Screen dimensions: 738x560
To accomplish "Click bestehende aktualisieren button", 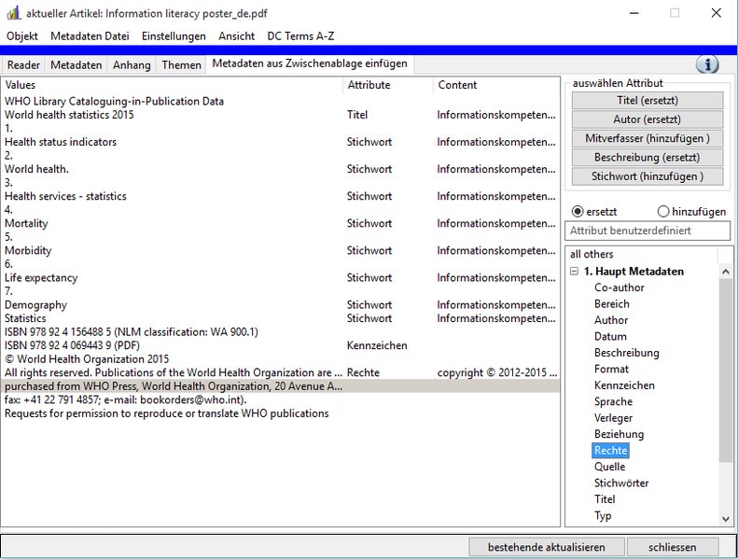I will 547,547.
